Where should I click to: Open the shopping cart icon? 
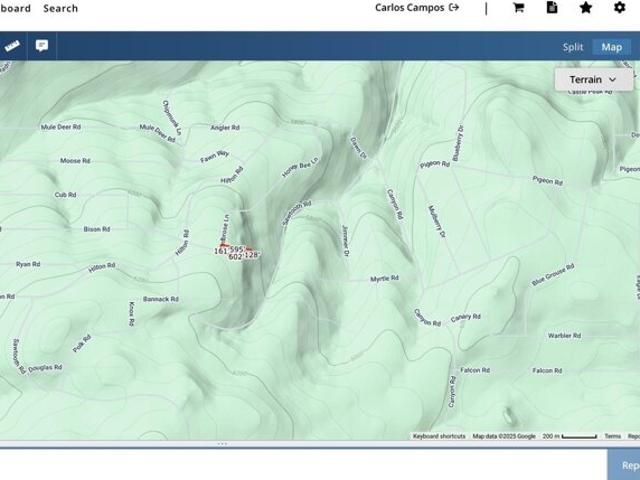point(518,8)
